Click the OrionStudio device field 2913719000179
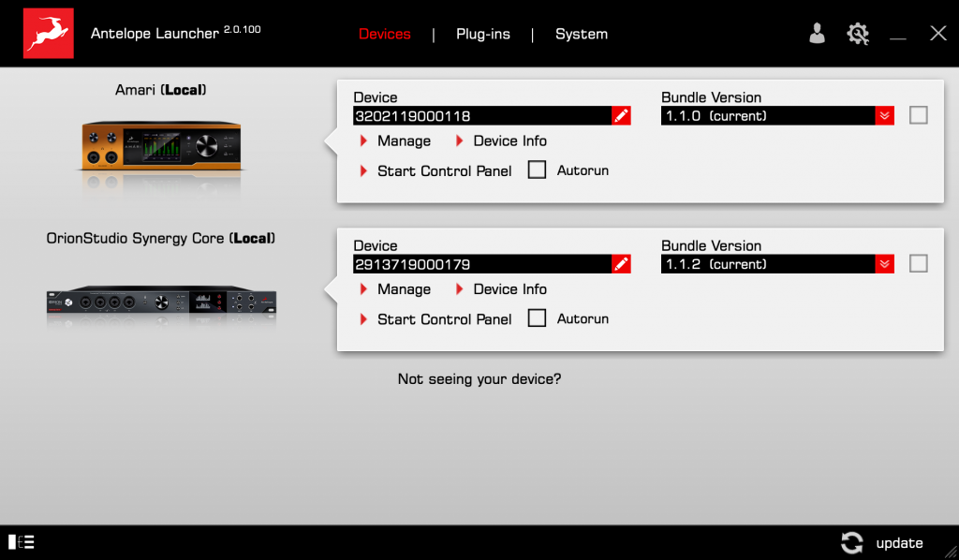This screenshot has width=959, height=560. 482,264
